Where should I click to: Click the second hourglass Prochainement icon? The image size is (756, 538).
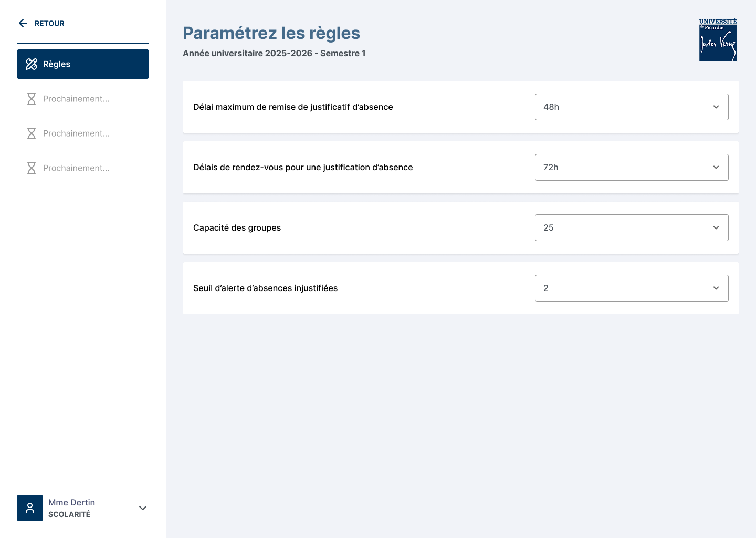[31, 133]
